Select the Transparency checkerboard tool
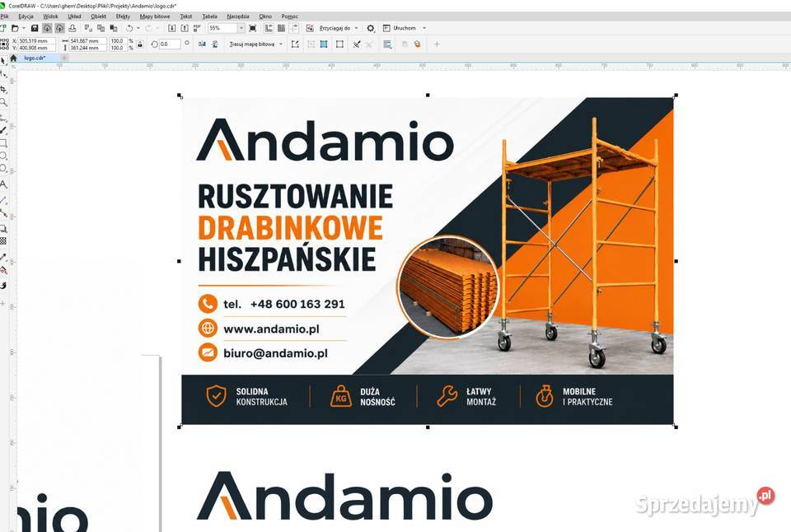Image resolution: width=791 pixels, height=532 pixels. click(x=3, y=241)
